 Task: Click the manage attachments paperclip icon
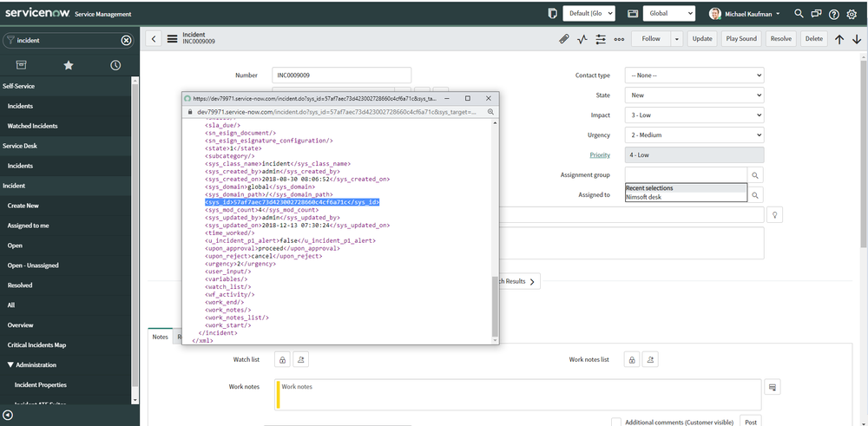tap(563, 39)
